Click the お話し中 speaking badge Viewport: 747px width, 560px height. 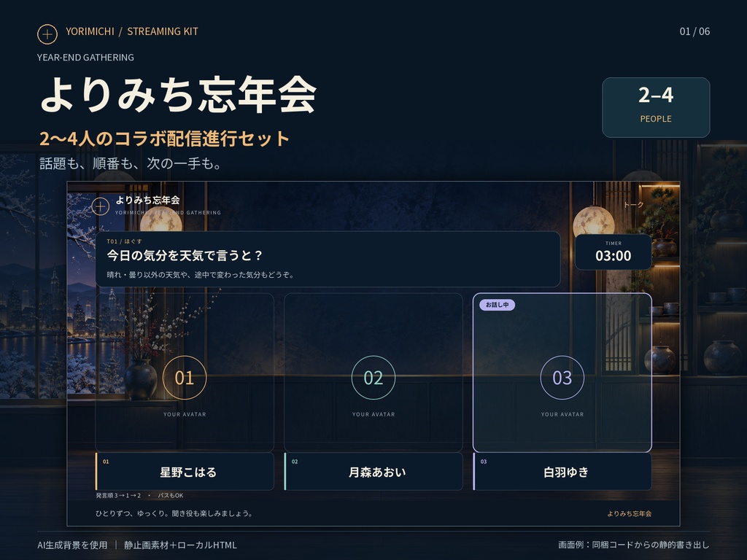click(x=497, y=305)
